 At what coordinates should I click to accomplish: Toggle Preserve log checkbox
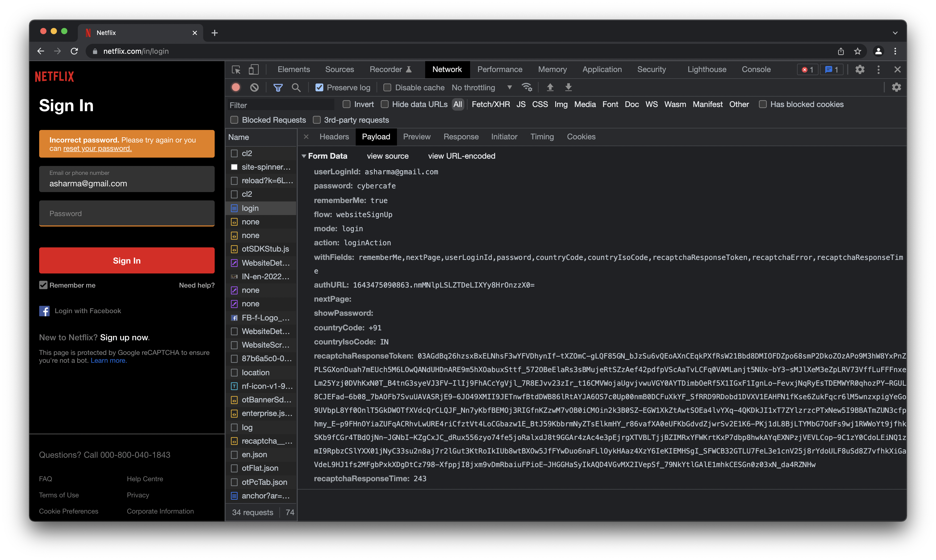click(319, 87)
